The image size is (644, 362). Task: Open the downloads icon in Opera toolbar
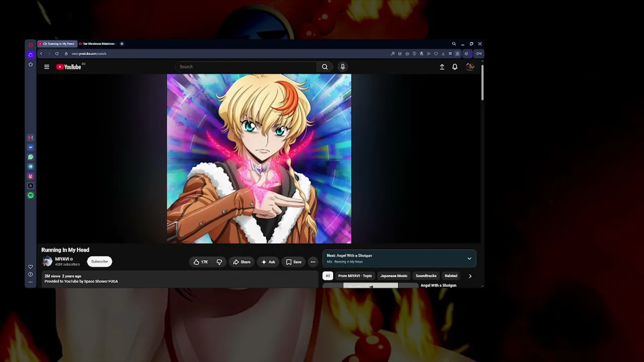pyautogui.click(x=443, y=54)
